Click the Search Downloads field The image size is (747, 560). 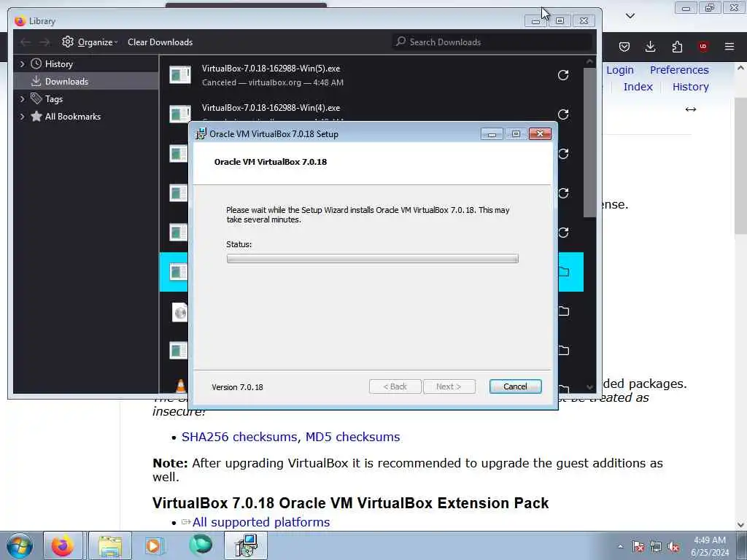(492, 42)
